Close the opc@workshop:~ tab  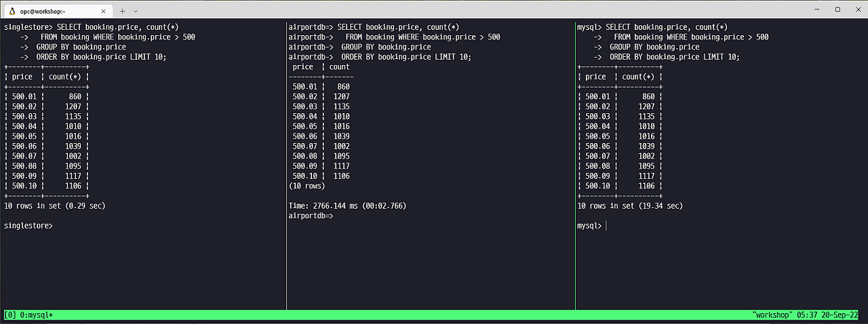pyautogui.click(x=104, y=10)
